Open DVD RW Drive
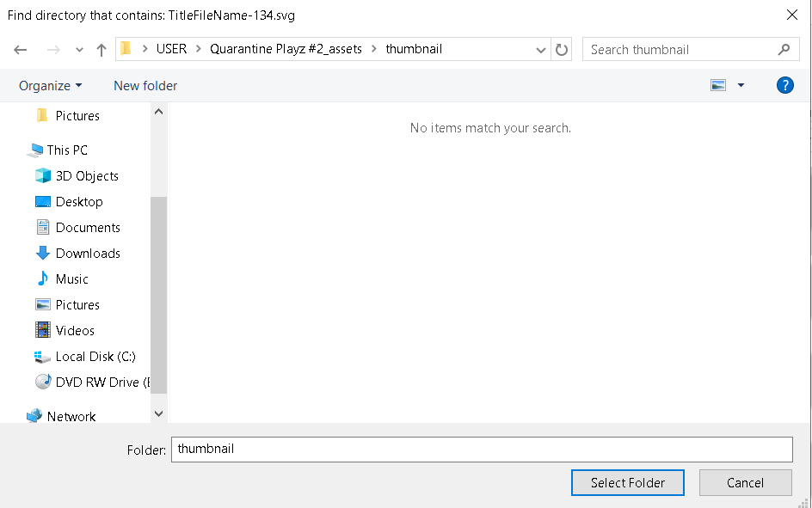Viewport: 812px width, 508px height. [x=92, y=383]
